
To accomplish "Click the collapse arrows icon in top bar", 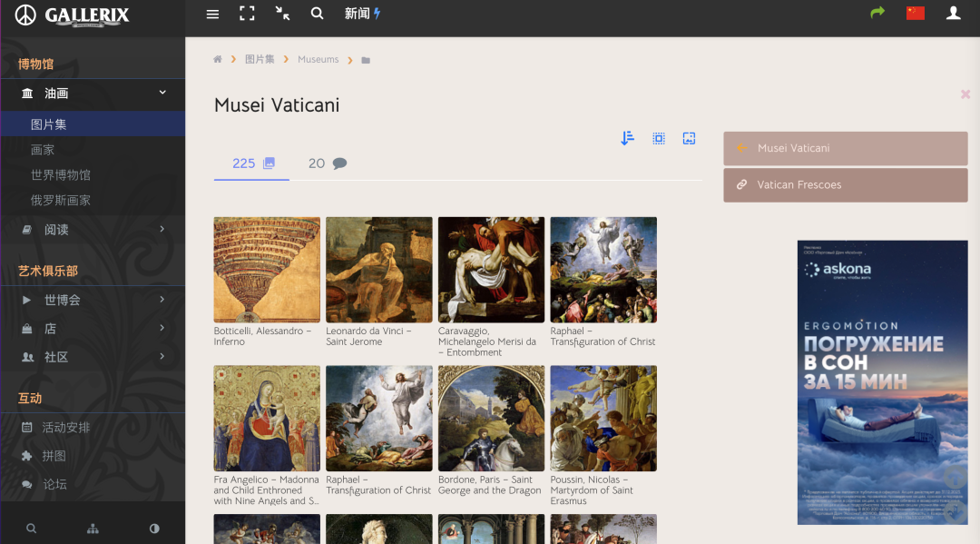I will tap(282, 14).
